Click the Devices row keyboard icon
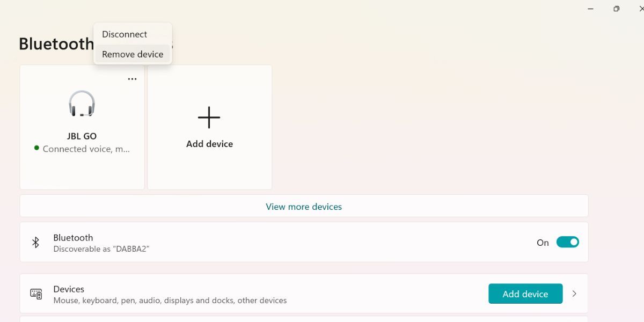 (x=36, y=294)
